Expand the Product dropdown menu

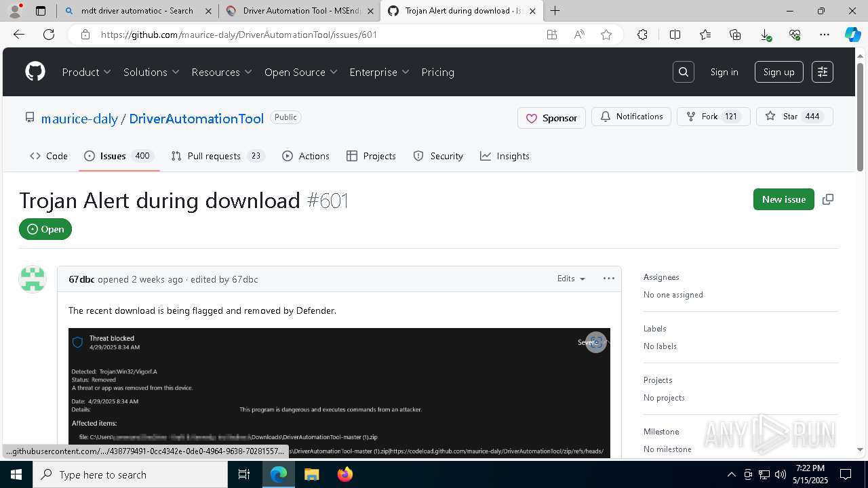click(x=86, y=72)
